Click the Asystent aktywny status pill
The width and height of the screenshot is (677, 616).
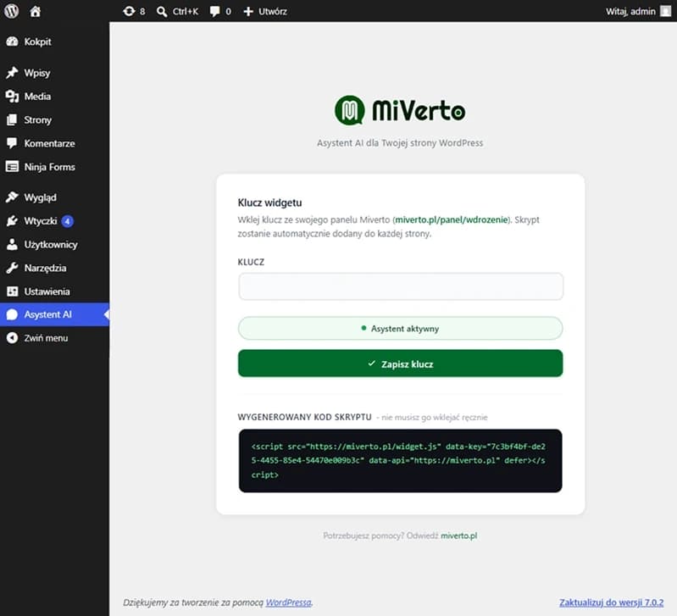[400, 329]
